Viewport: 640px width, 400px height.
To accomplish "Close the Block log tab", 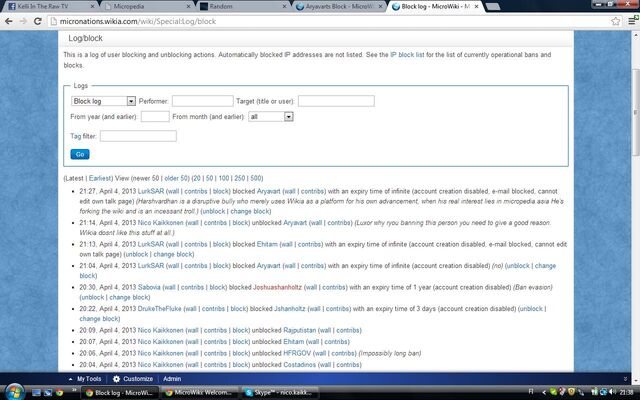I will click(476, 7).
